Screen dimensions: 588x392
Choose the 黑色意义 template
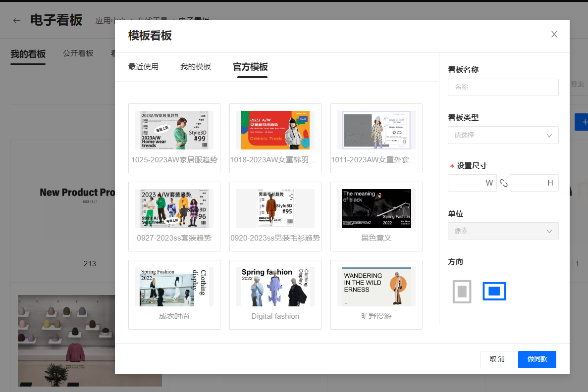coord(376,217)
